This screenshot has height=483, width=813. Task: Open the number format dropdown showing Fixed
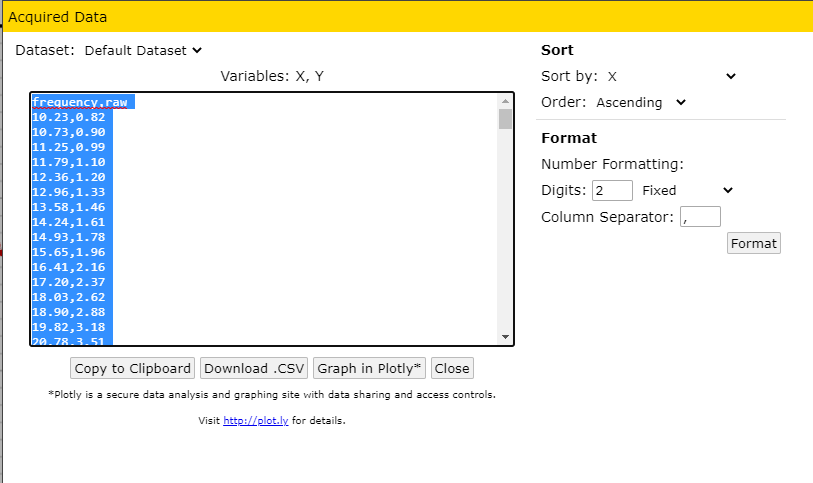coord(687,190)
